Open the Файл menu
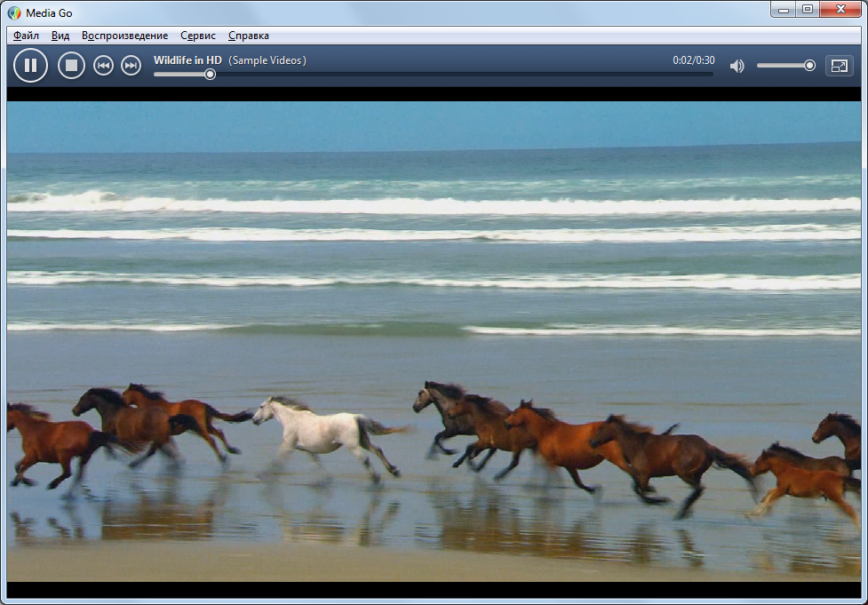Screen dimensions: 868x605 pos(26,36)
